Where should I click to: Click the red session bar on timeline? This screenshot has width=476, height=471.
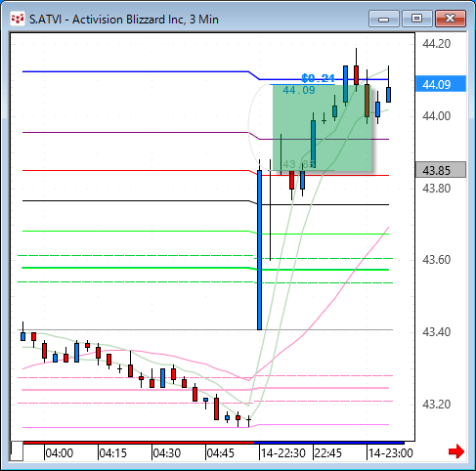[x=139, y=443]
